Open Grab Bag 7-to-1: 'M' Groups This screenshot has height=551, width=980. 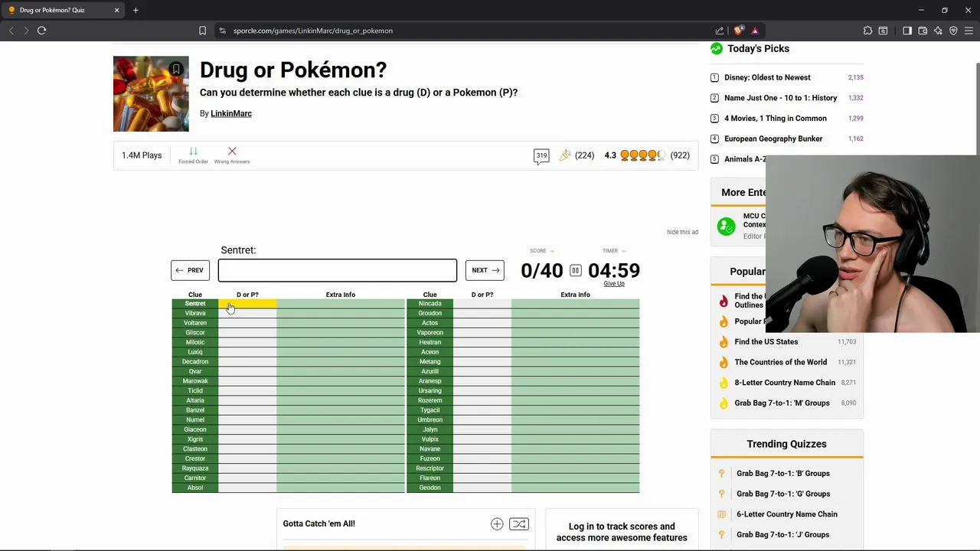pyautogui.click(x=782, y=403)
